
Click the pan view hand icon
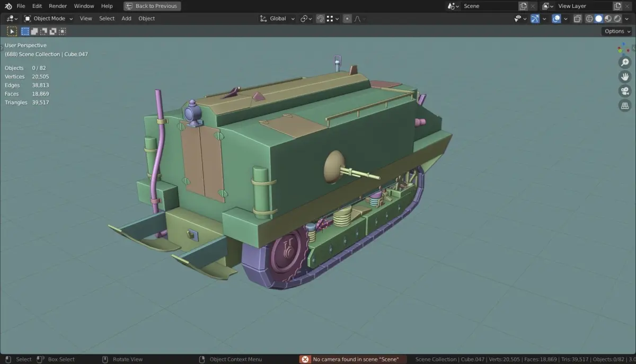[x=625, y=76]
